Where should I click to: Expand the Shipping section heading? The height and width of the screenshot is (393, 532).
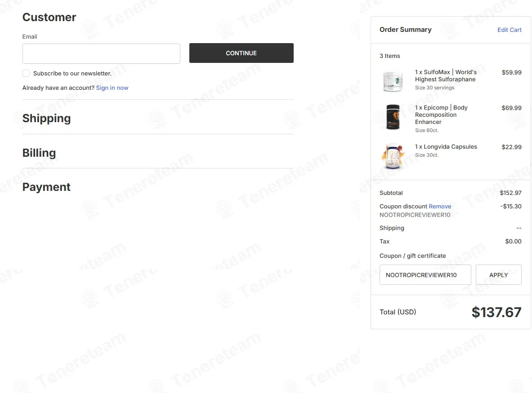(x=46, y=118)
